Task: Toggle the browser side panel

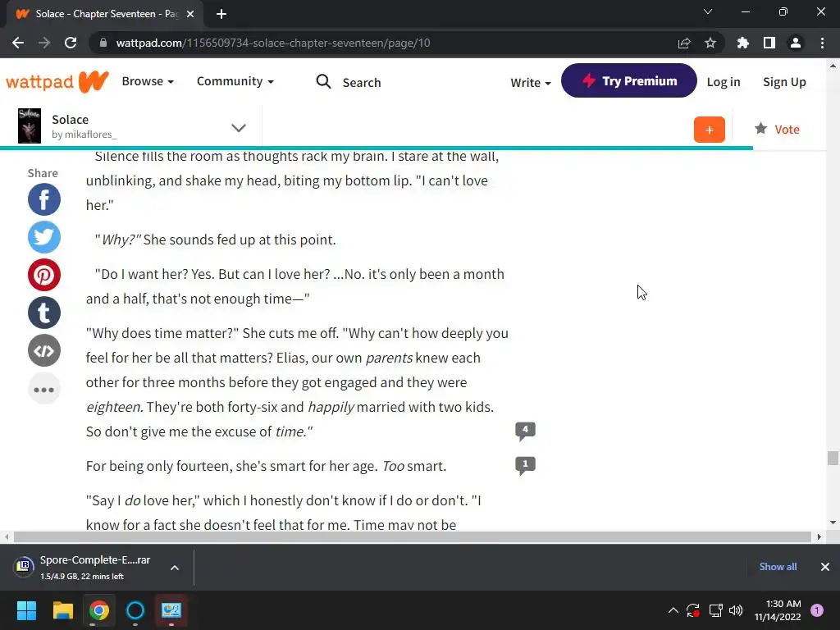Action: (x=769, y=43)
